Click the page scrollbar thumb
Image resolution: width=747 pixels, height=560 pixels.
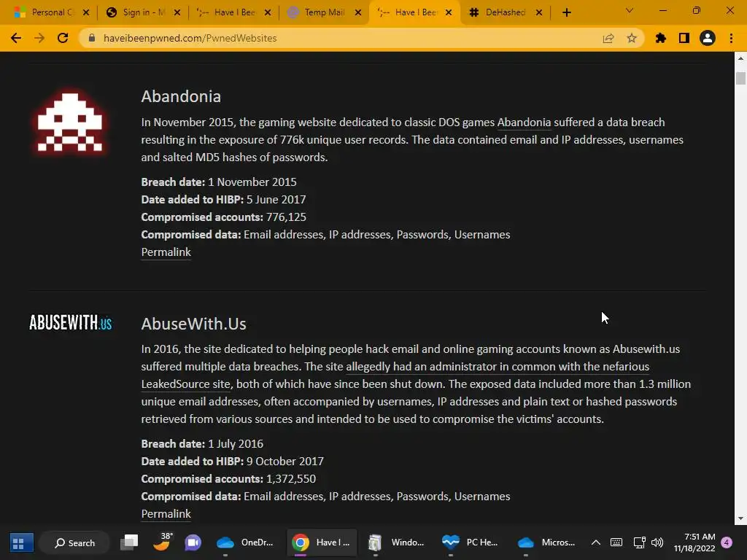tap(740, 78)
